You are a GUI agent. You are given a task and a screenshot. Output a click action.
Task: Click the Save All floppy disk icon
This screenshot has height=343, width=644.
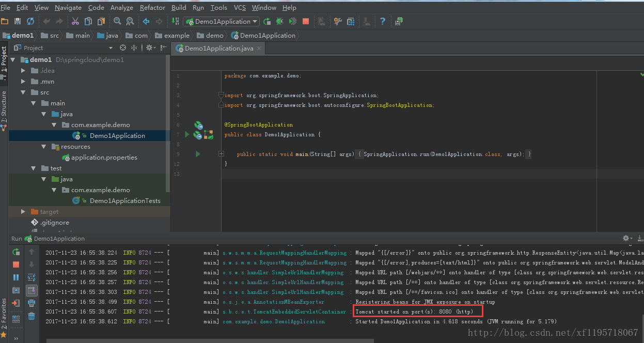pos(18,21)
